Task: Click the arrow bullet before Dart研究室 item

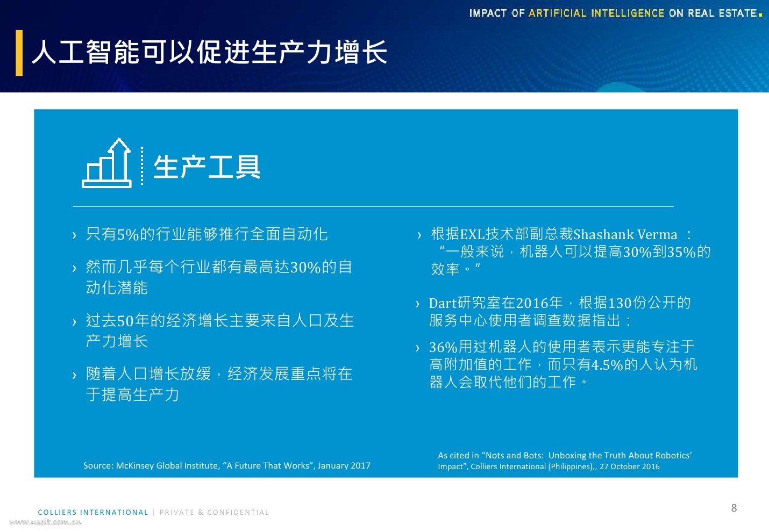Action: 419,303
